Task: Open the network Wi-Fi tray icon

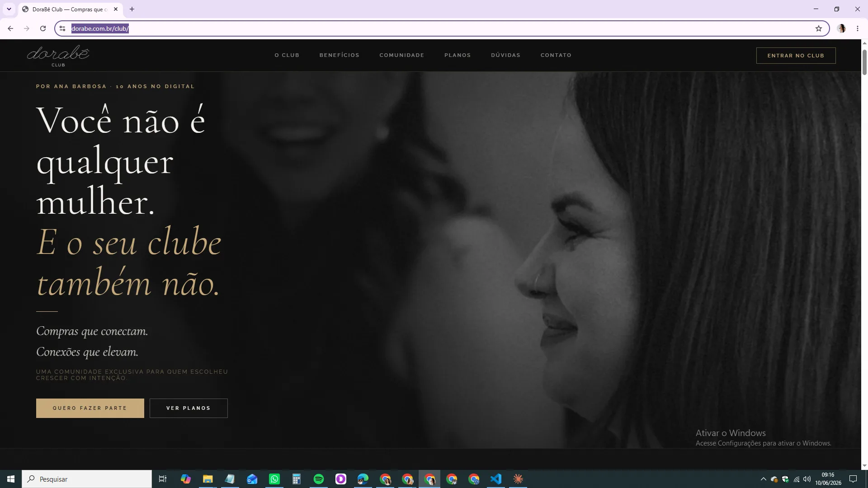Action: (797, 479)
